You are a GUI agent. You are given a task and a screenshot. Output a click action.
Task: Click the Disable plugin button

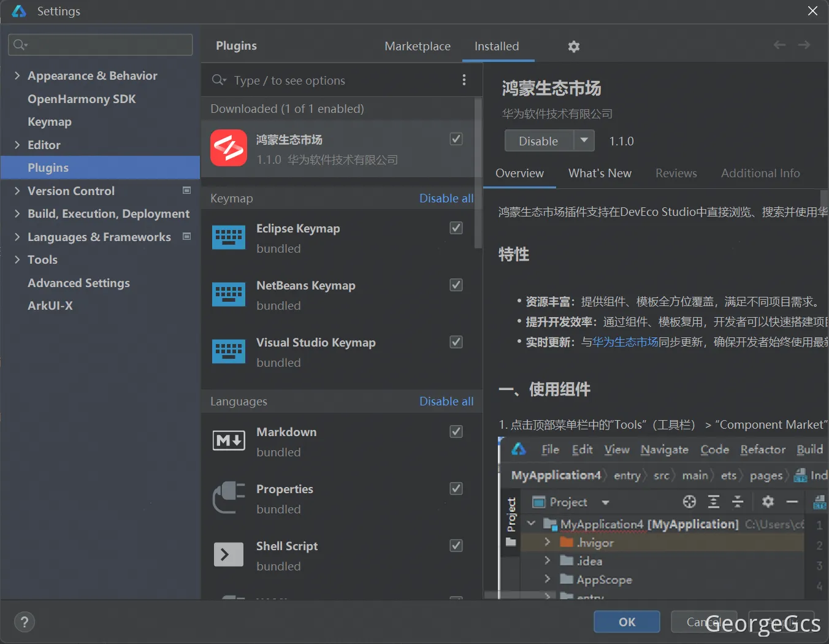click(x=539, y=140)
